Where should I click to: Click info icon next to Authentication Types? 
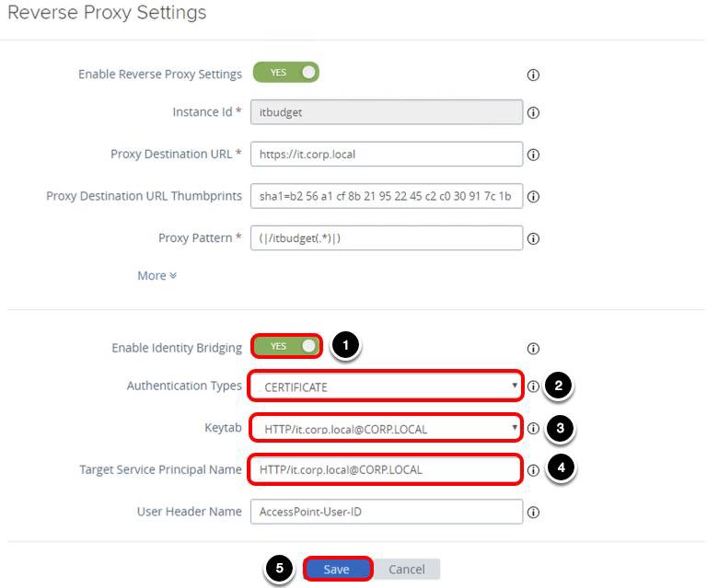[532, 386]
